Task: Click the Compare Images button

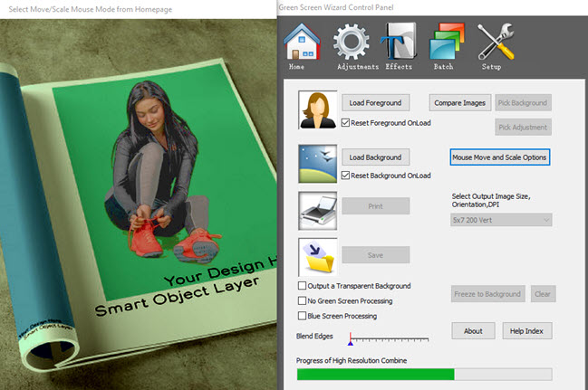Action: point(459,102)
